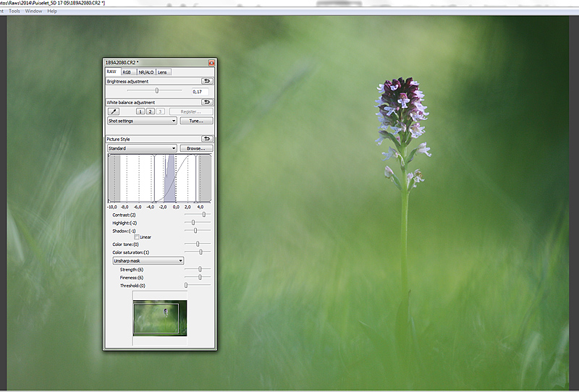Click the Strength slider handle
Image resolution: width=579 pixels, height=392 pixels.
point(200,270)
